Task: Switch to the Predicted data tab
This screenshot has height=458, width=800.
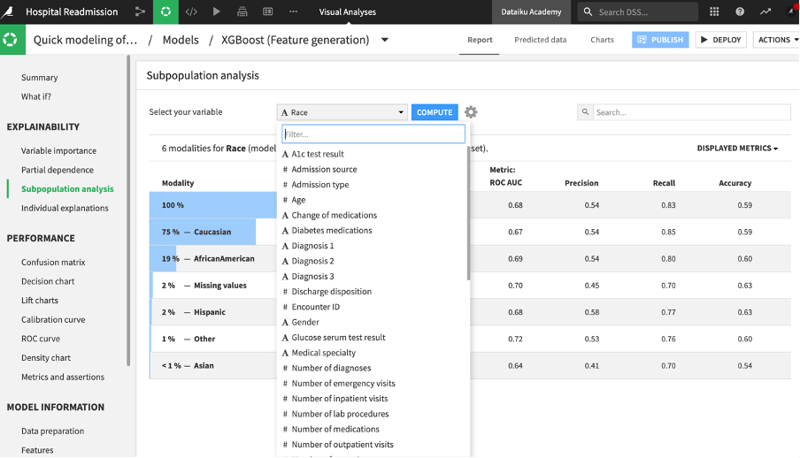Action: [x=540, y=40]
